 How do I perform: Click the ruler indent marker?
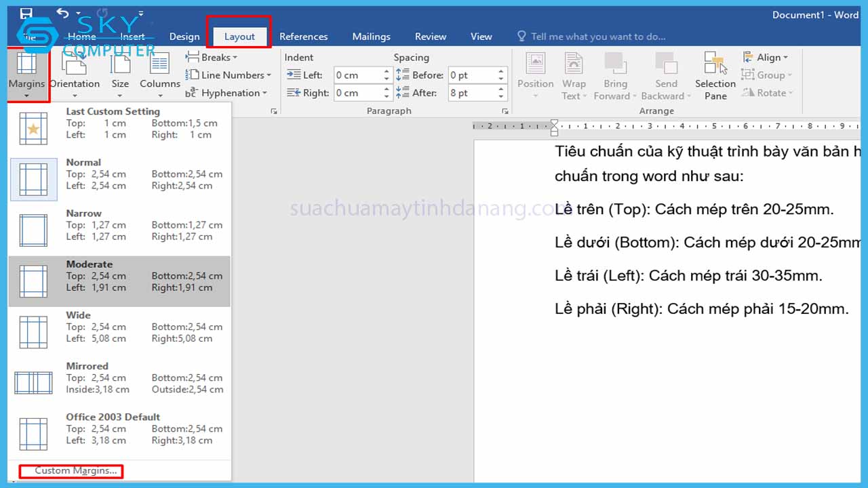pyautogui.click(x=555, y=127)
